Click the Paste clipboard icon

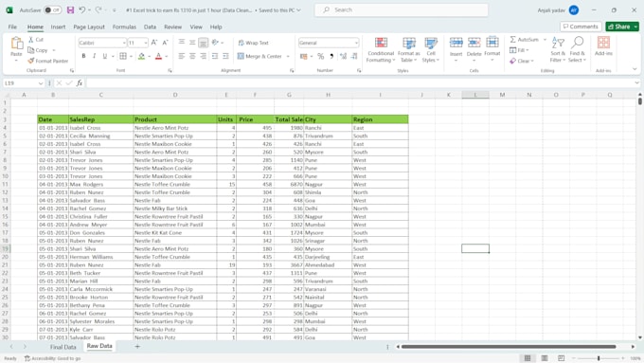[16, 43]
